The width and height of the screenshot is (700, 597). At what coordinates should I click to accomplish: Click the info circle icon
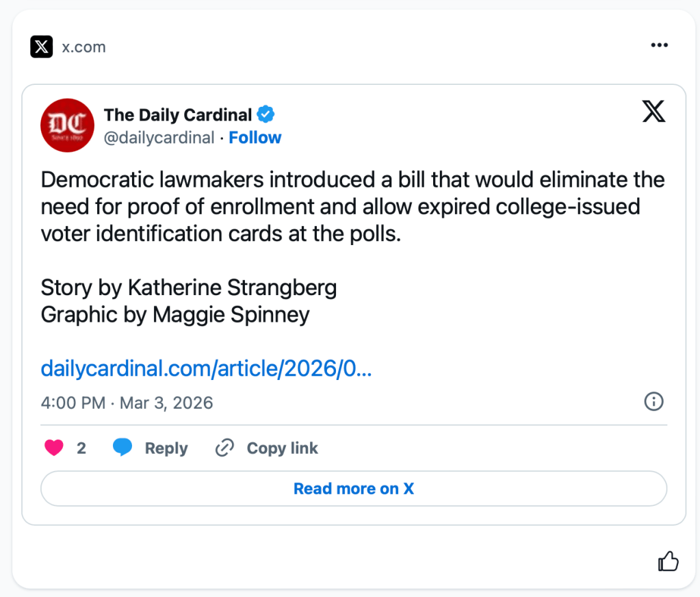pyautogui.click(x=654, y=401)
